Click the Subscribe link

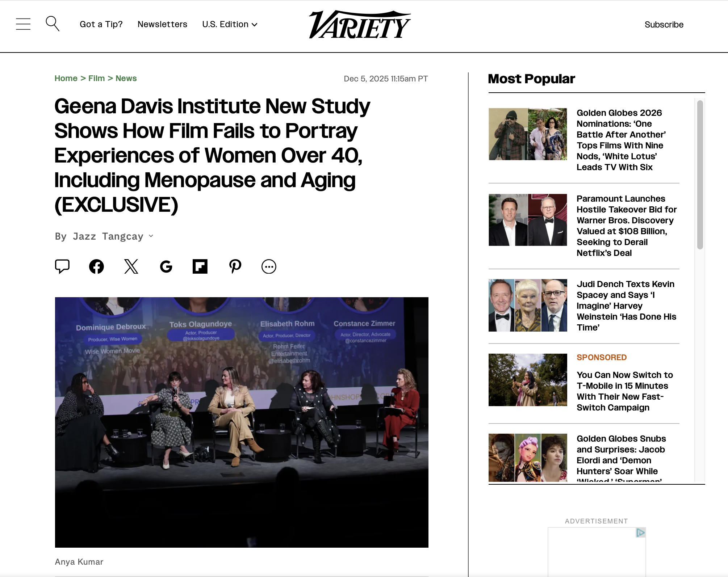[664, 24]
